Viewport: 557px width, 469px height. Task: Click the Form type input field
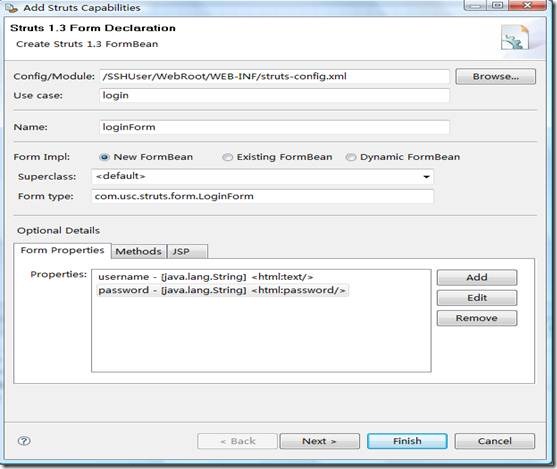coord(262,196)
